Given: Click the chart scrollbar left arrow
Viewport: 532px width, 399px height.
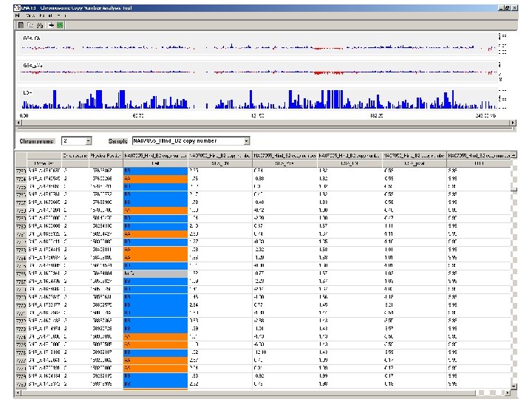Looking at the screenshot, I should click(x=19, y=123).
